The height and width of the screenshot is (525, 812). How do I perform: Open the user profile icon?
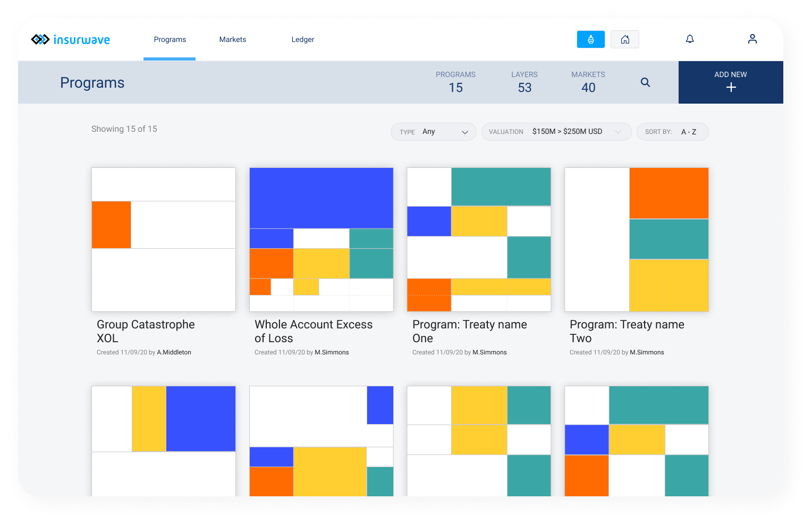[752, 39]
